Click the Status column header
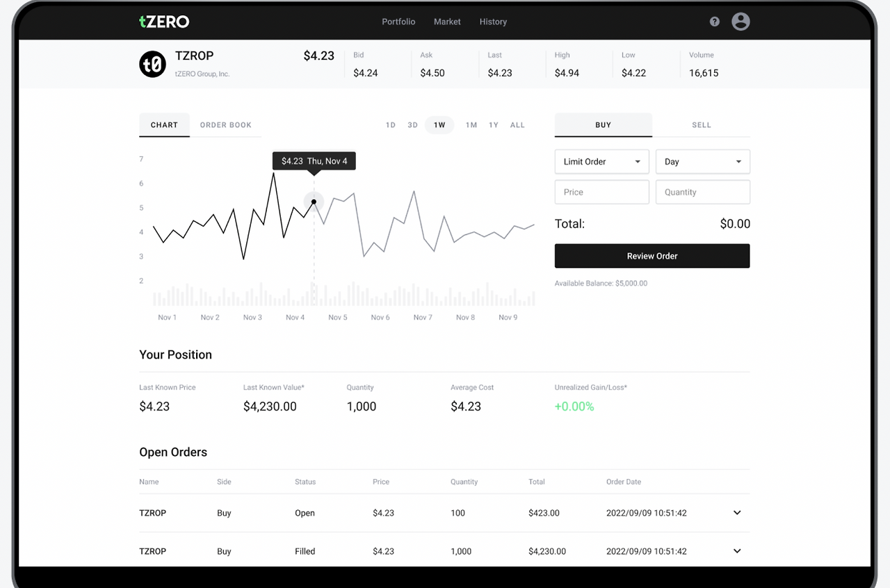The image size is (890, 588). [x=305, y=482]
